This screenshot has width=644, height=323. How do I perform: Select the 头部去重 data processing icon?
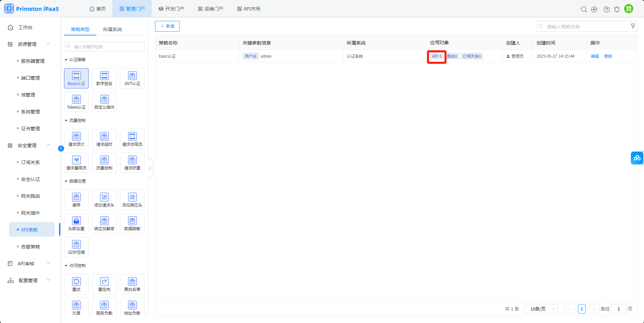[x=76, y=223]
